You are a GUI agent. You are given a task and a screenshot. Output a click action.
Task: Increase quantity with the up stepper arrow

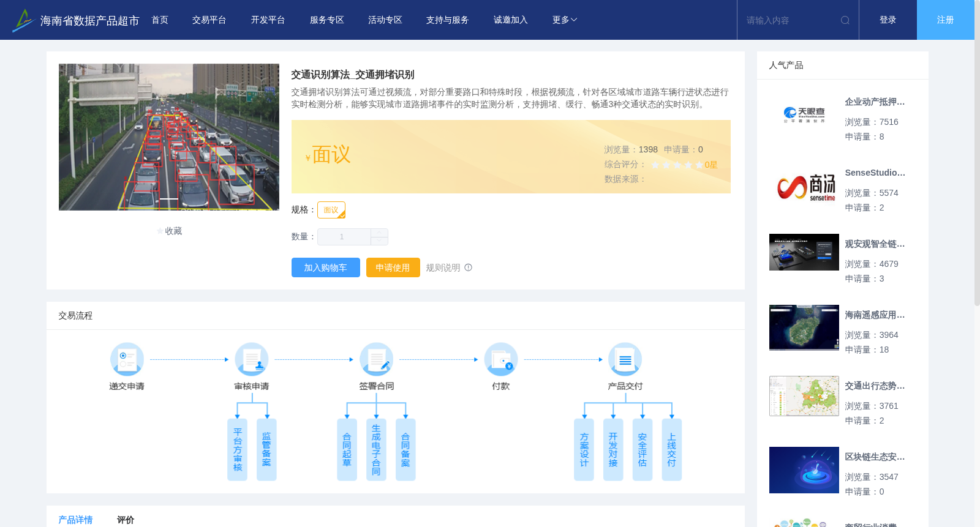[x=380, y=233]
